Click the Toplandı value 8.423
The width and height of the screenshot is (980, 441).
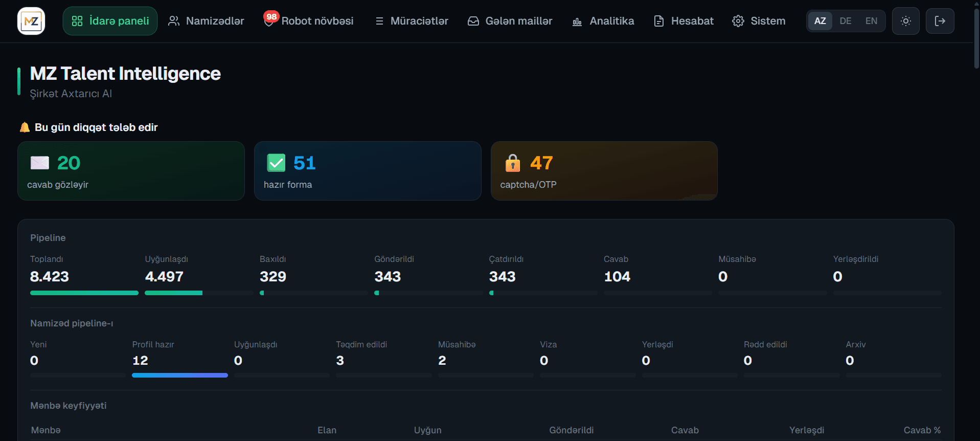pyautogui.click(x=50, y=277)
